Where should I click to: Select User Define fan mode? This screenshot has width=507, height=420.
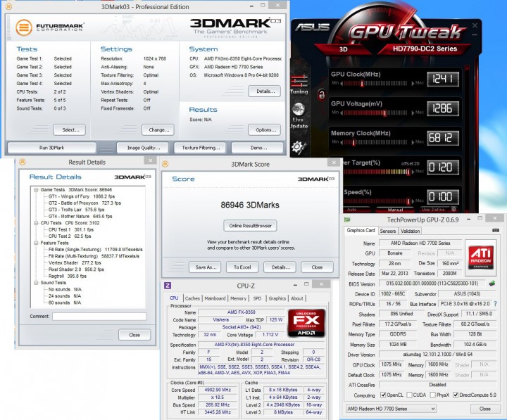point(433,210)
